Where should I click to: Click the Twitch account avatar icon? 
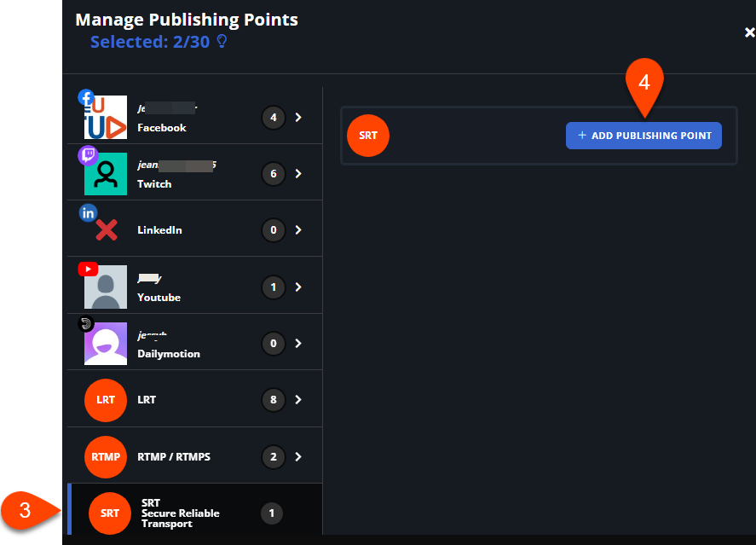105,174
